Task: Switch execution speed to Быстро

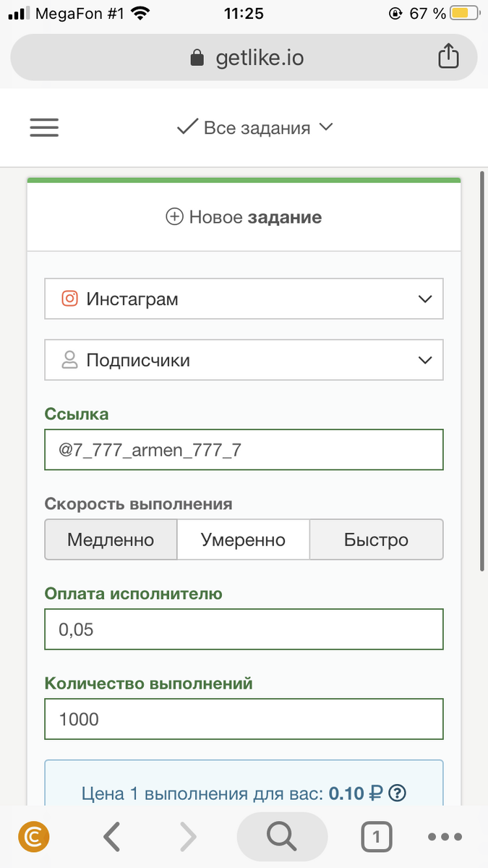Action: 376,539
